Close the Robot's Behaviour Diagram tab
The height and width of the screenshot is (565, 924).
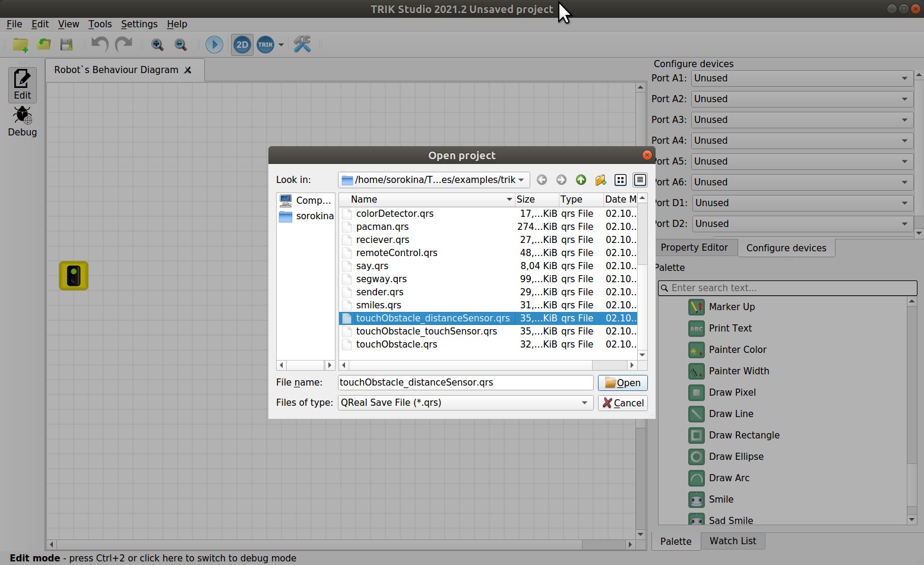pos(188,70)
